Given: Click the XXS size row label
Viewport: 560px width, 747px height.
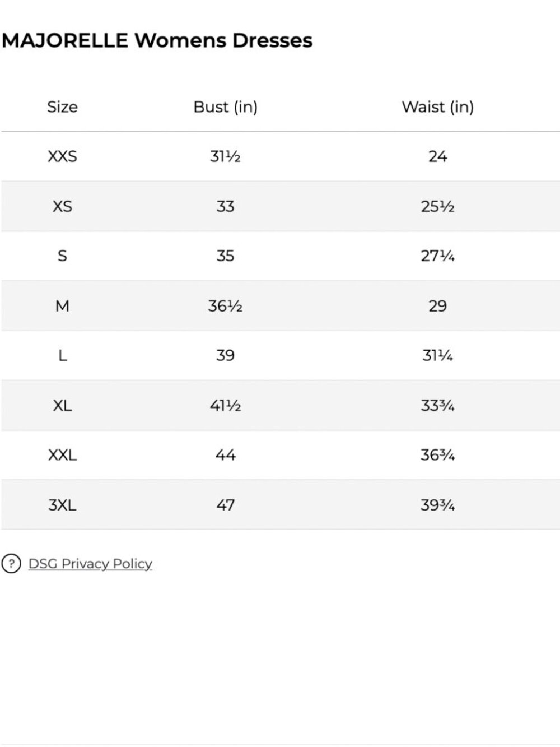Looking at the screenshot, I should 62,156.
